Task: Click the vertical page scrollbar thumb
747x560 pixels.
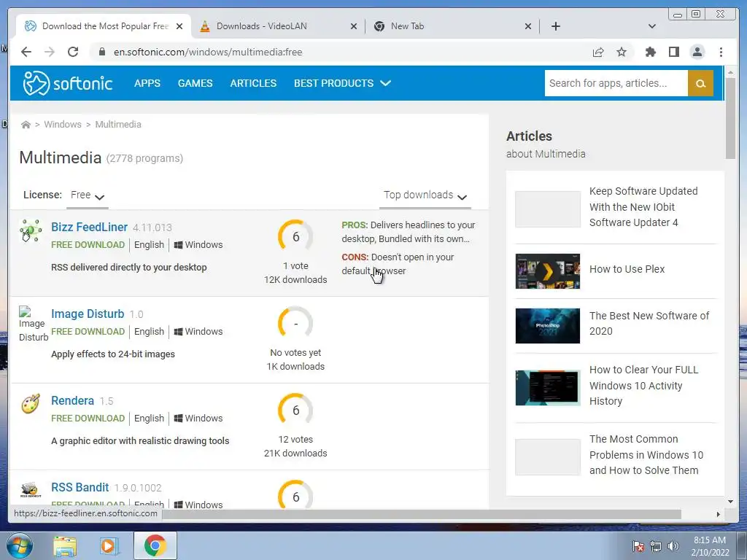Action: pyautogui.click(x=730, y=117)
